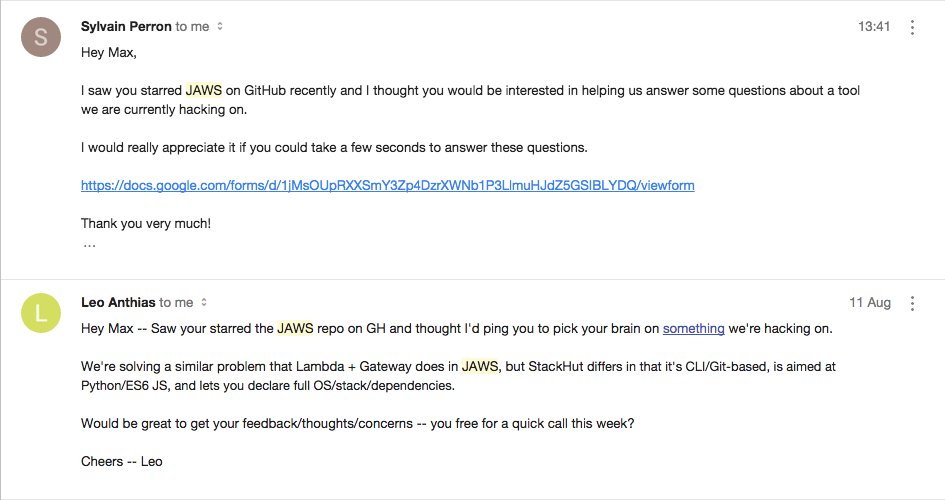Image resolution: width=945 pixels, height=500 pixels.
Task: Click the sender name Sylvain Perron
Action: point(126,27)
